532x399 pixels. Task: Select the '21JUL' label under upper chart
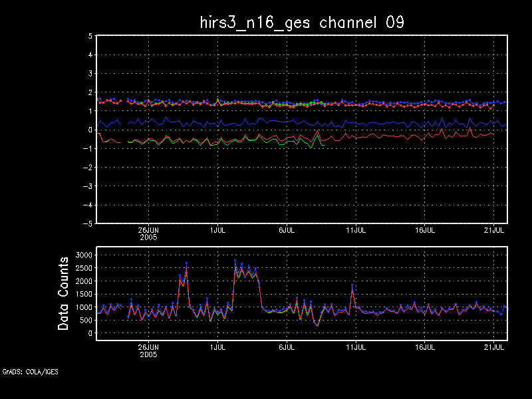tap(495, 230)
